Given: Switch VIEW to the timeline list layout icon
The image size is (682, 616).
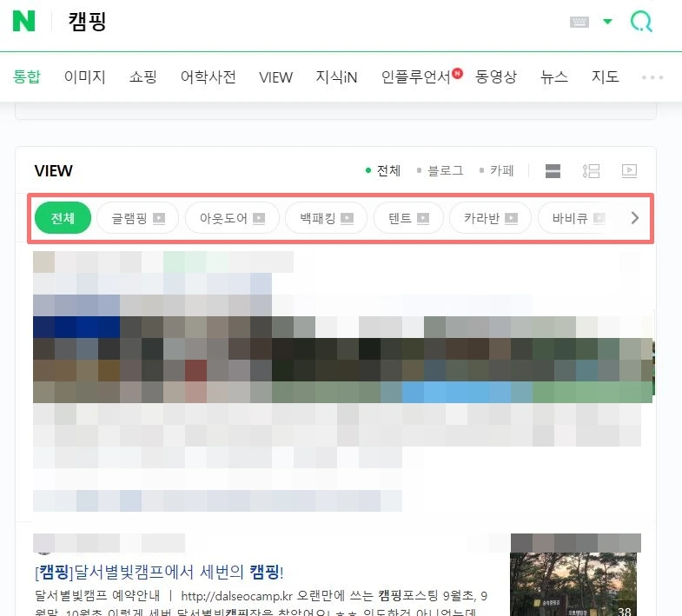Looking at the screenshot, I should coord(591,171).
